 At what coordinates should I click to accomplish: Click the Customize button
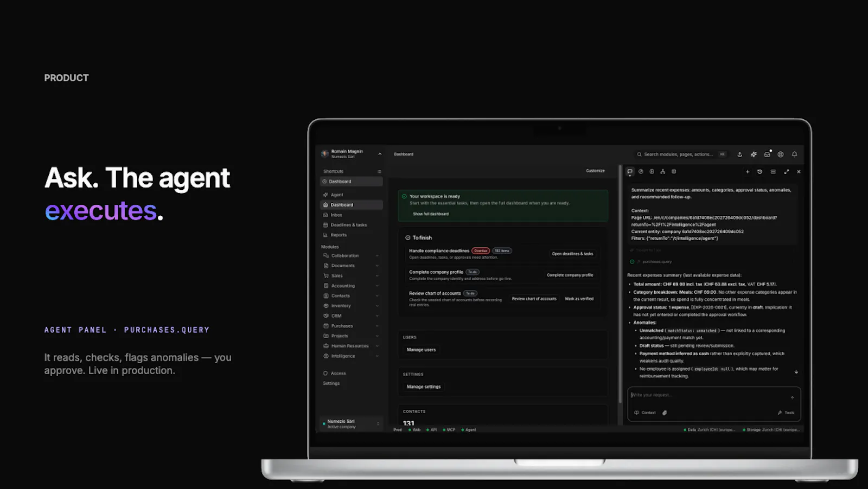pos(595,171)
